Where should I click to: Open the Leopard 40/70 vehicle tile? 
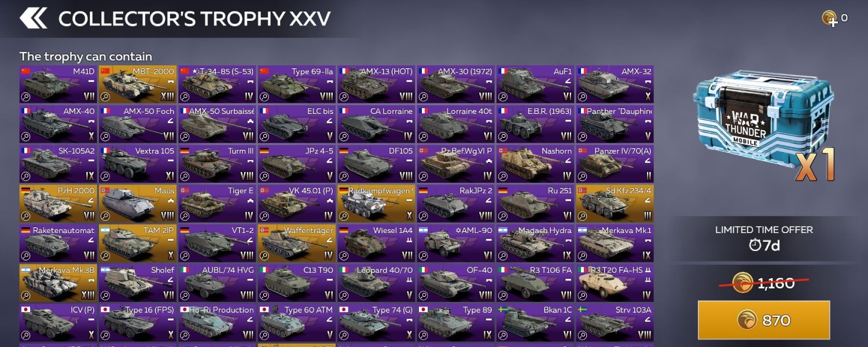[x=377, y=283]
